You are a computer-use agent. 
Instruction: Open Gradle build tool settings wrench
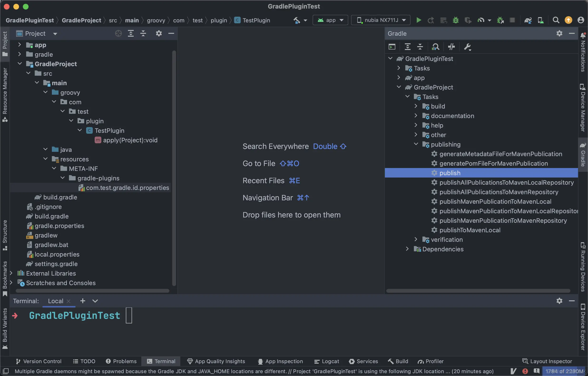(x=467, y=47)
